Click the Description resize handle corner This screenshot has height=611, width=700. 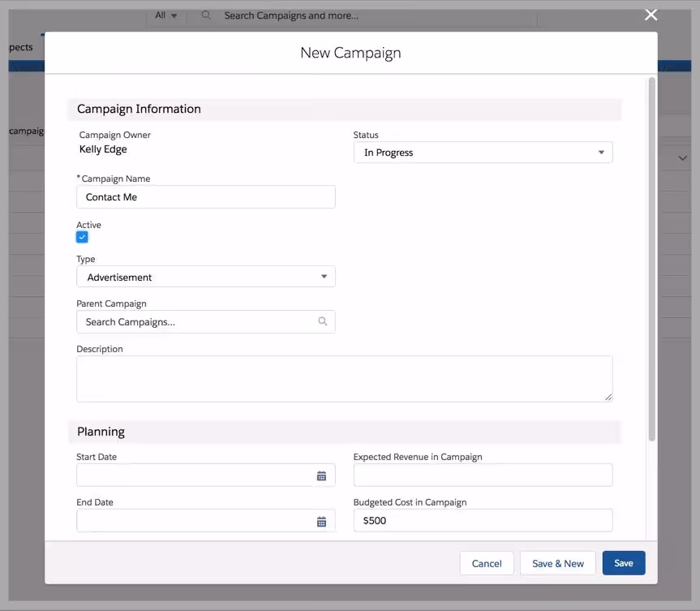point(608,397)
